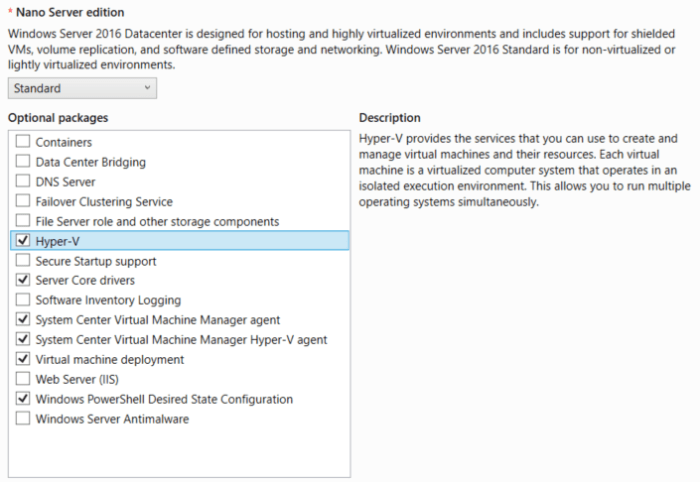Check File Server role and storage components
Viewport: 700px width, 482px height.
23,220
